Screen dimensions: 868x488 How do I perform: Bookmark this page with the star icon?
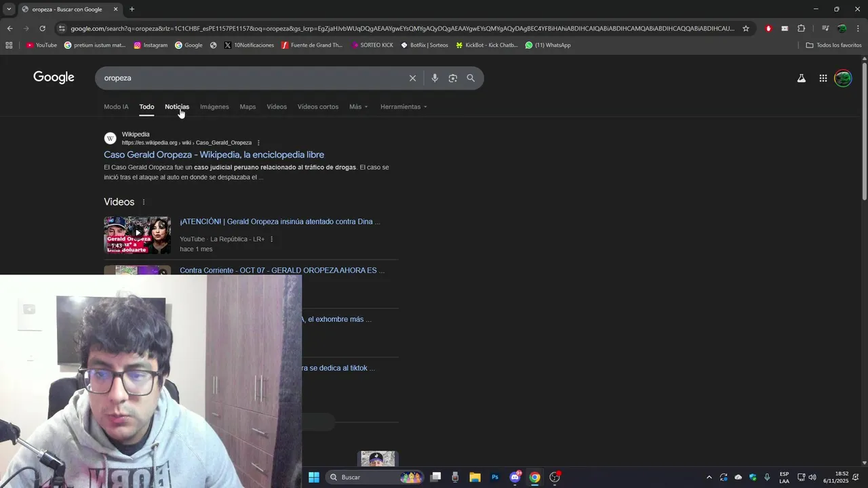pos(746,28)
